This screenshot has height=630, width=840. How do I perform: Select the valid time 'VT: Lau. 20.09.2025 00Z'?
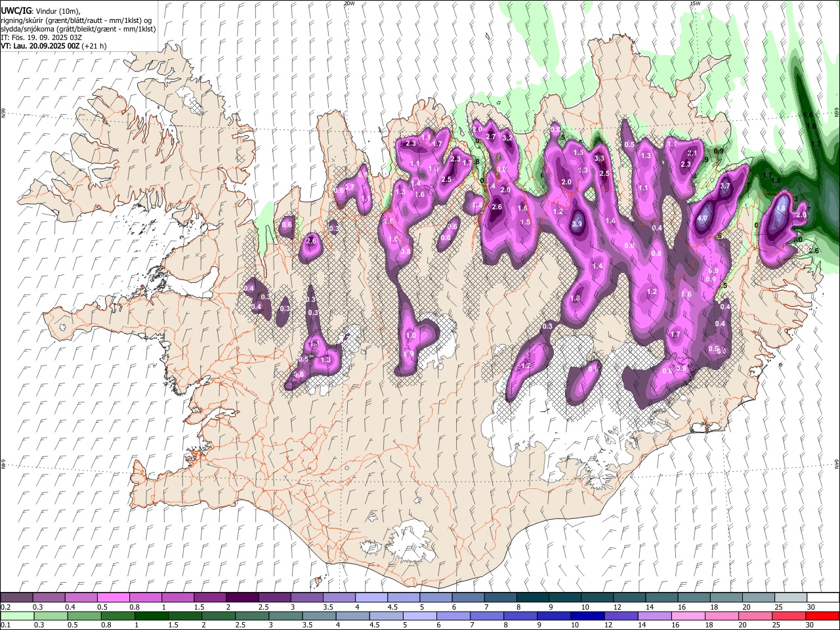[x=40, y=46]
